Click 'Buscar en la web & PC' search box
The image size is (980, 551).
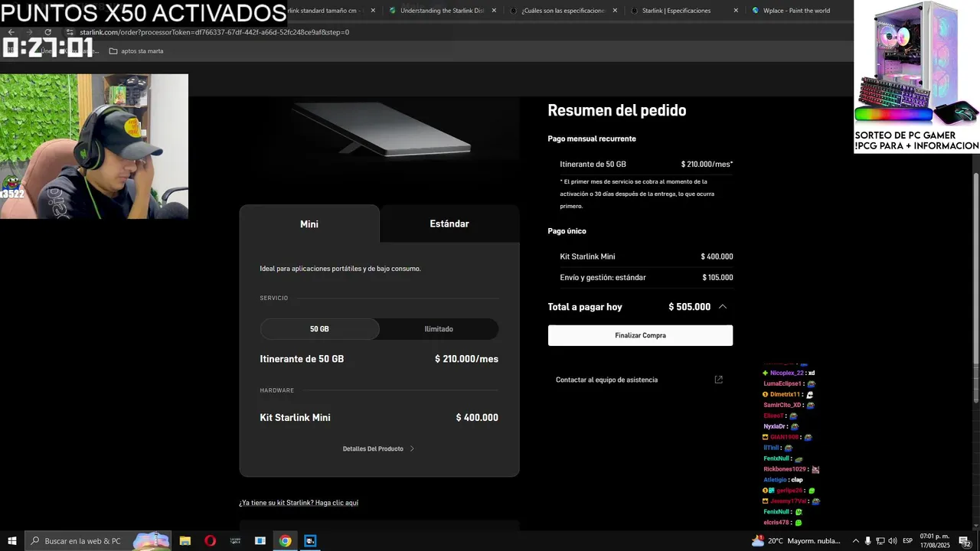point(98,541)
